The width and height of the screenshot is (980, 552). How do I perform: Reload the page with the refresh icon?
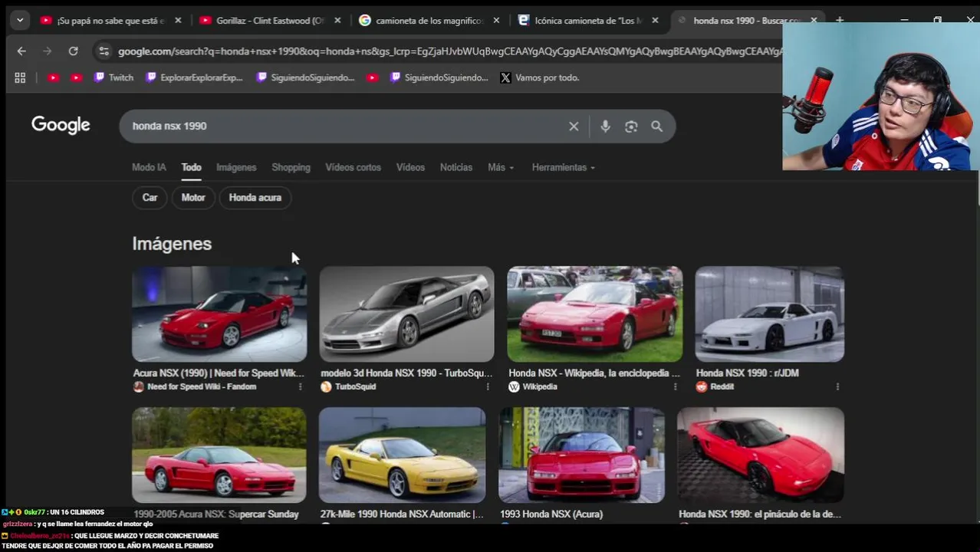73,51
